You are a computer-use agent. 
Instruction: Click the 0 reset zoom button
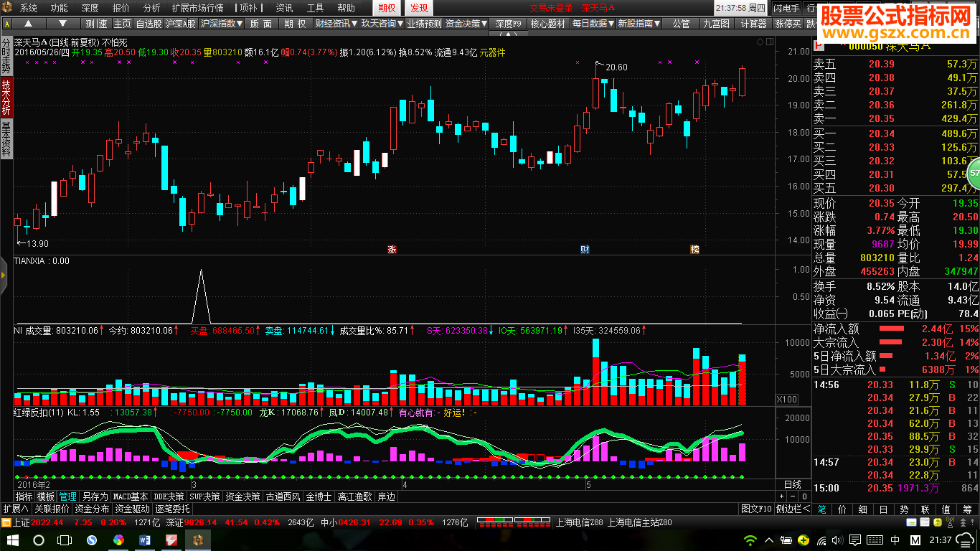tap(804, 496)
